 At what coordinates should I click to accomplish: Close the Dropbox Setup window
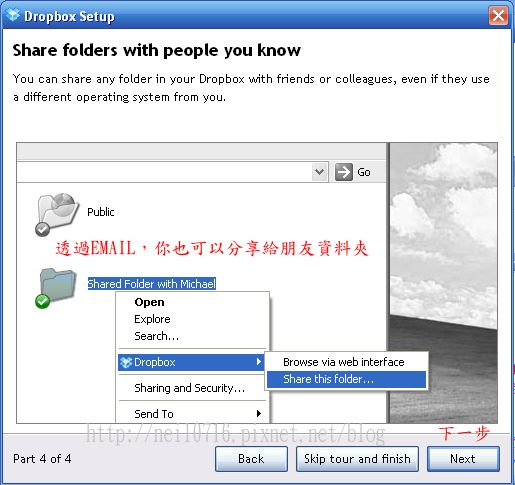click(x=498, y=15)
